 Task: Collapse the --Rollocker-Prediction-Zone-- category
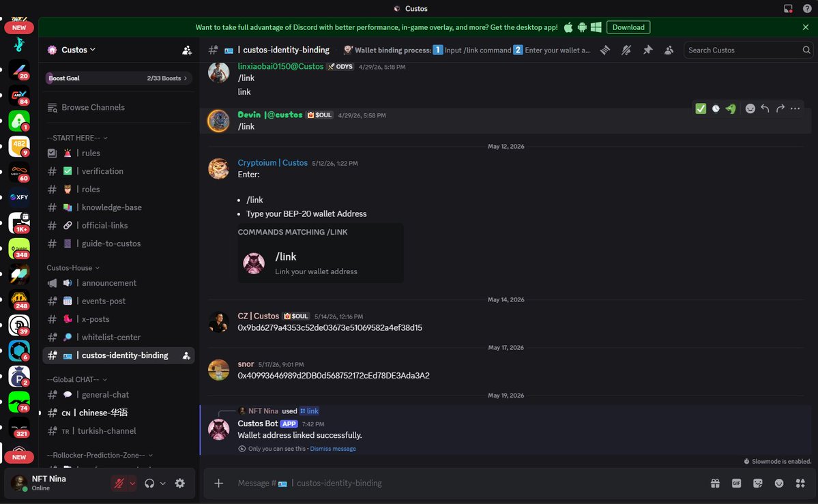(100, 455)
